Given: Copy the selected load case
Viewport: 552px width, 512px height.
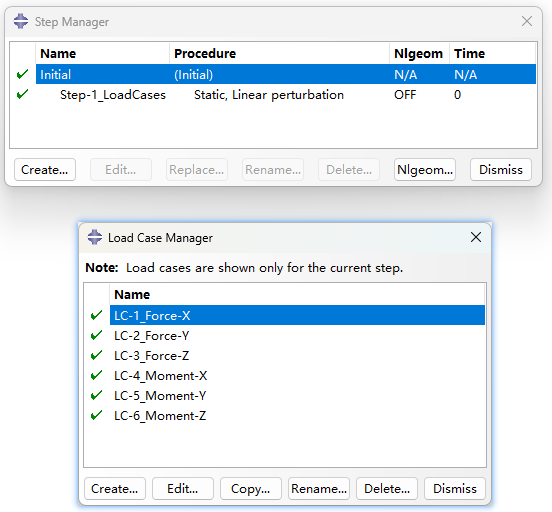Looking at the screenshot, I should 251,488.
